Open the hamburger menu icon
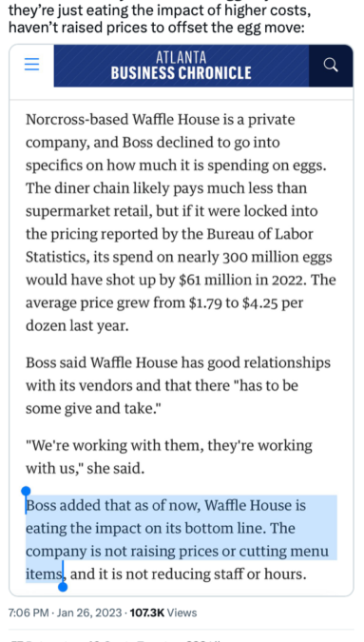 pos(32,65)
